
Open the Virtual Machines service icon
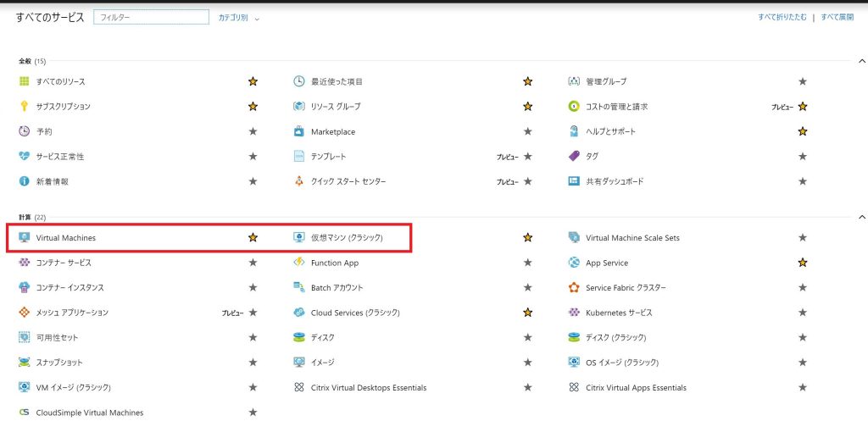point(25,237)
